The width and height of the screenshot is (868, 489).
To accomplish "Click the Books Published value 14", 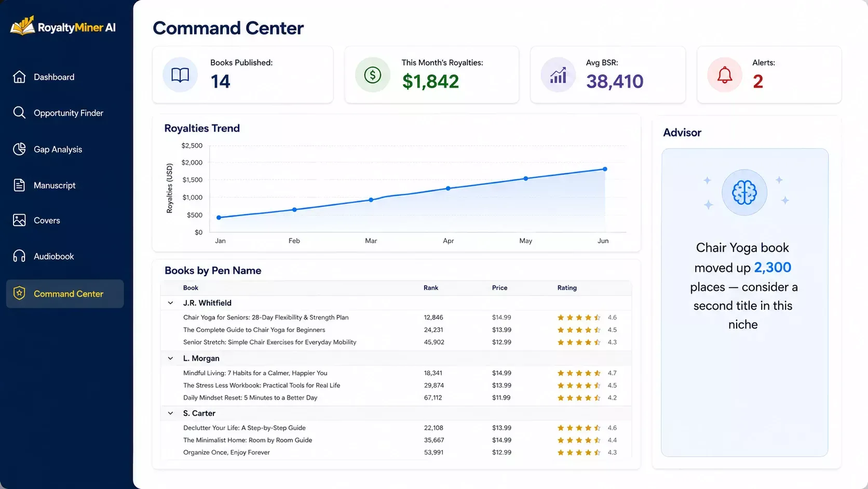I will (x=220, y=82).
